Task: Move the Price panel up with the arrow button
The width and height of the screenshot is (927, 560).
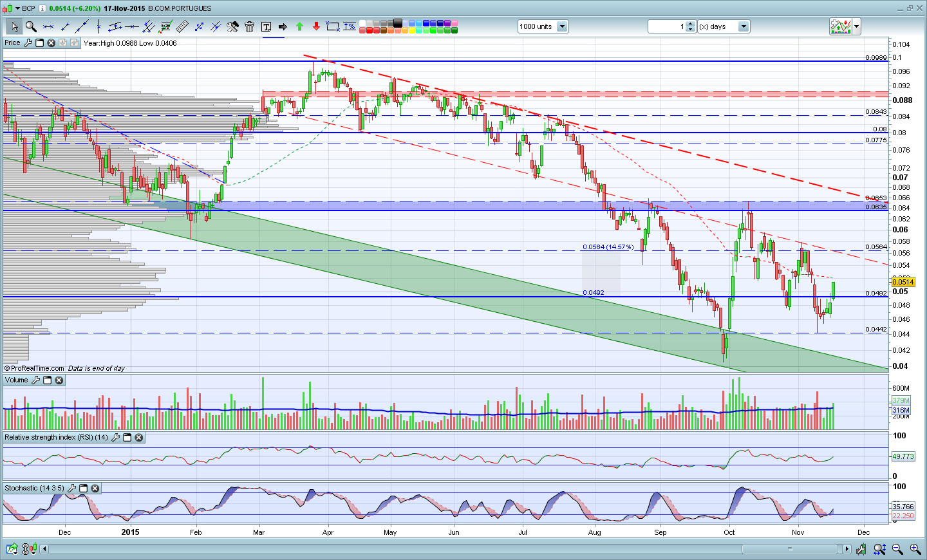Action: pos(74,43)
